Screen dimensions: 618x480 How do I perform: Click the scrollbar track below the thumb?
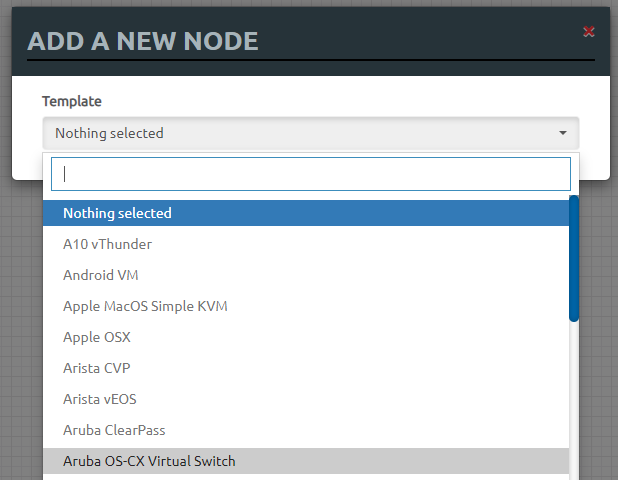coord(574,400)
